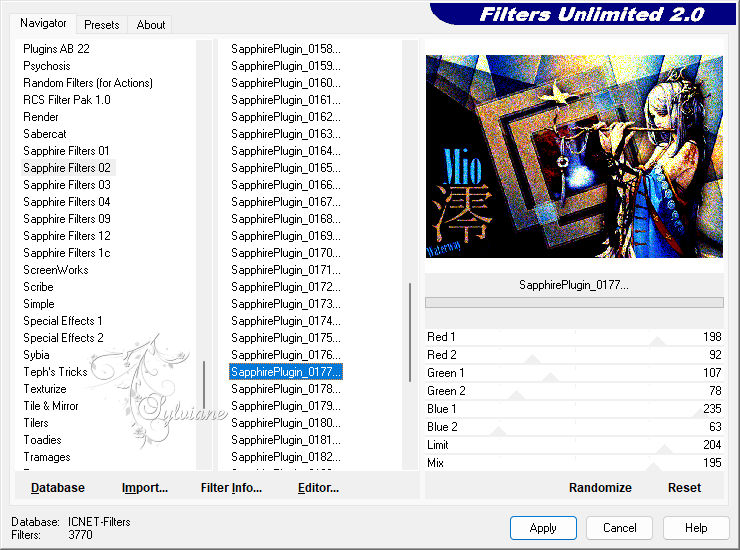Pick Sapphire Filters 1c
This screenshot has width=740, height=550.
pos(67,253)
